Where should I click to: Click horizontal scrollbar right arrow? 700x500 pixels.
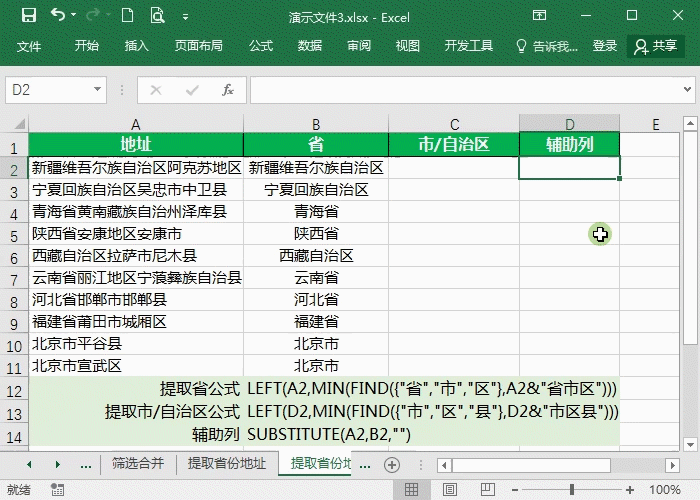pyautogui.click(x=672, y=465)
